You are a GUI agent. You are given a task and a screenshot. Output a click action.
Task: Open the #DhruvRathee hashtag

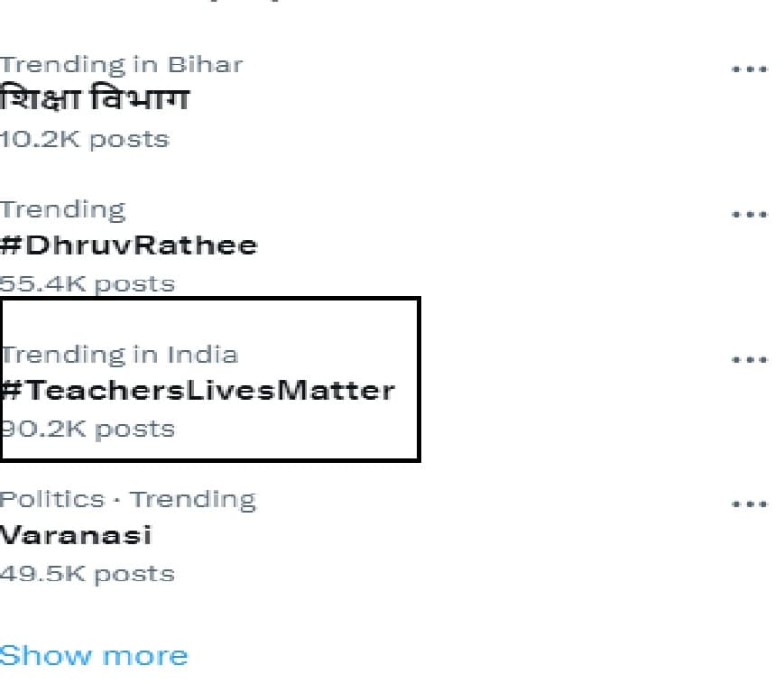[x=129, y=245]
